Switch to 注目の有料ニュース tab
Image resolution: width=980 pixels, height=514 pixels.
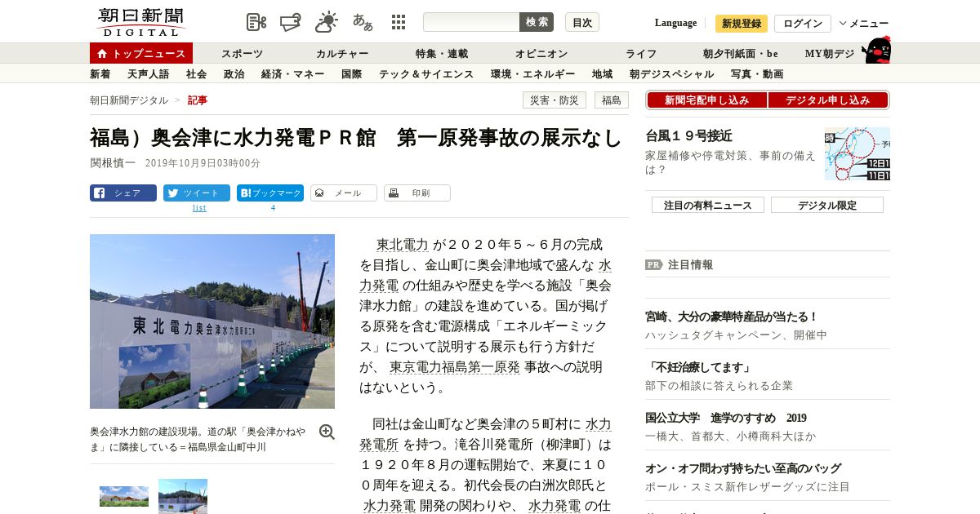(707, 205)
